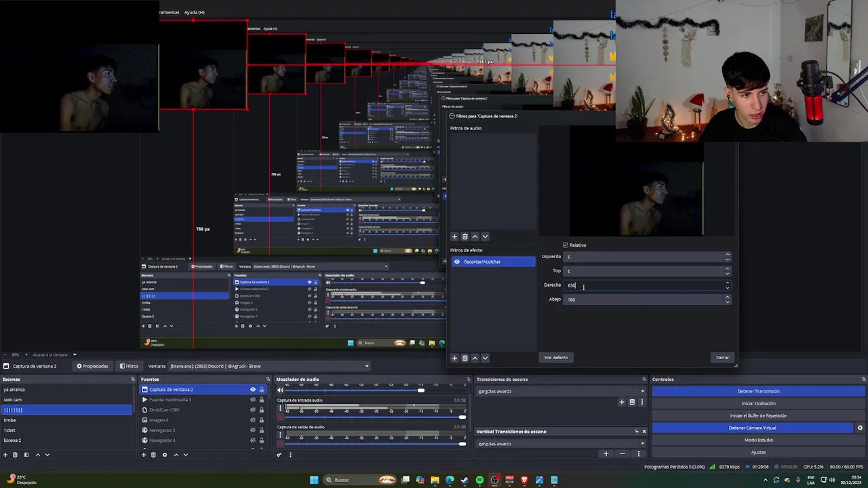Show Imagen 4 source

click(253, 420)
